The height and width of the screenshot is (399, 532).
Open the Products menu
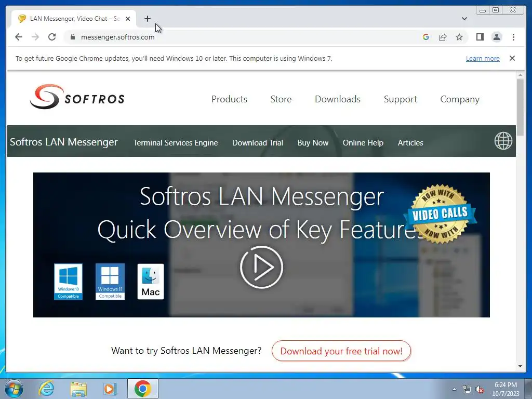pyautogui.click(x=229, y=99)
